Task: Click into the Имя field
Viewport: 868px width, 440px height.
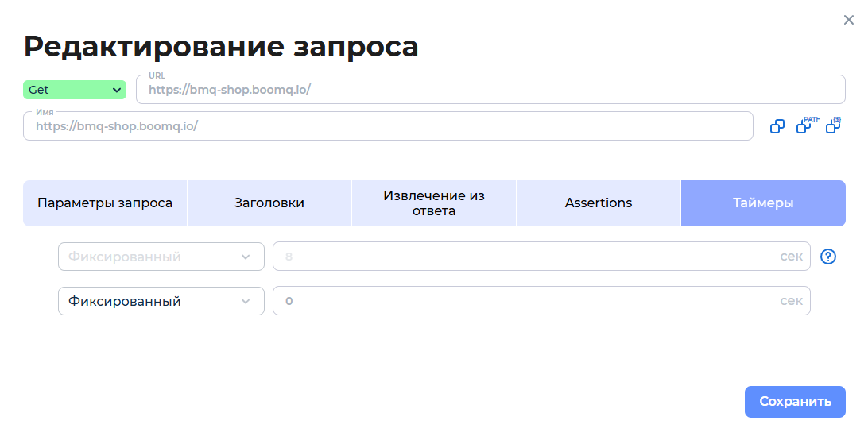Action: coord(388,126)
